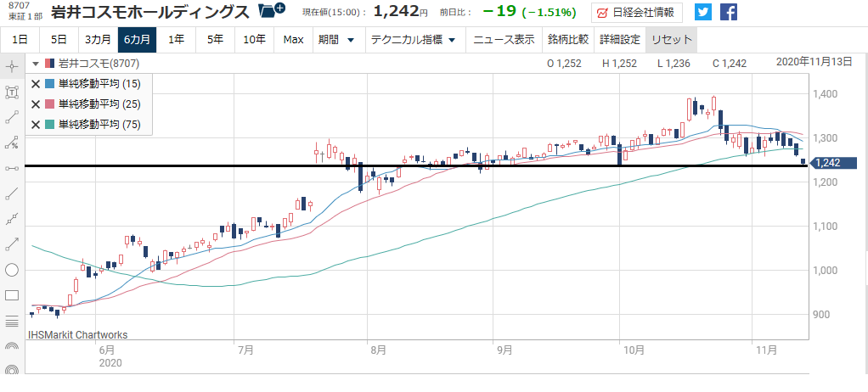This screenshot has width=868, height=392.
Task: Select the concentric Fibonacci circles tool
Action: pyautogui.click(x=12, y=371)
